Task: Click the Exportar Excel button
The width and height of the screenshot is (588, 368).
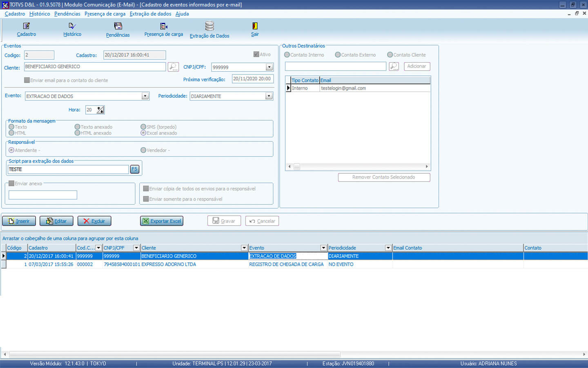Action: pyautogui.click(x=162, y=221)
